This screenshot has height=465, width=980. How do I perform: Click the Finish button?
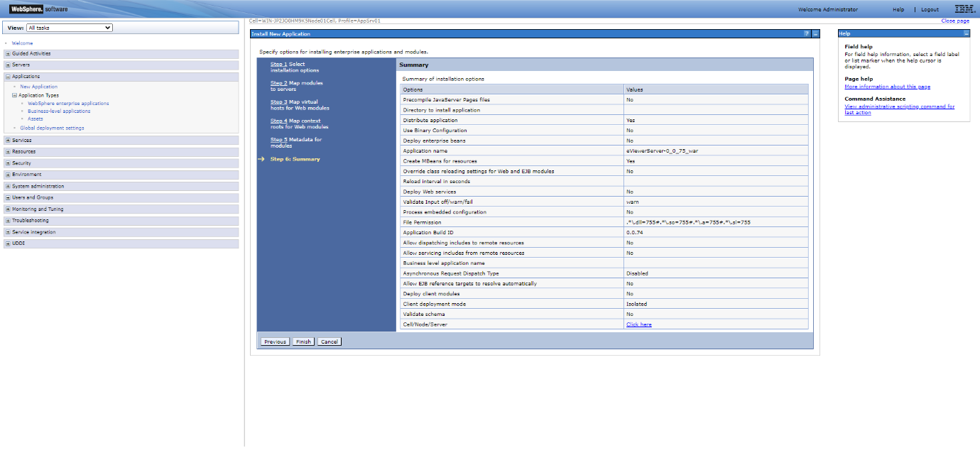[303, 341]
